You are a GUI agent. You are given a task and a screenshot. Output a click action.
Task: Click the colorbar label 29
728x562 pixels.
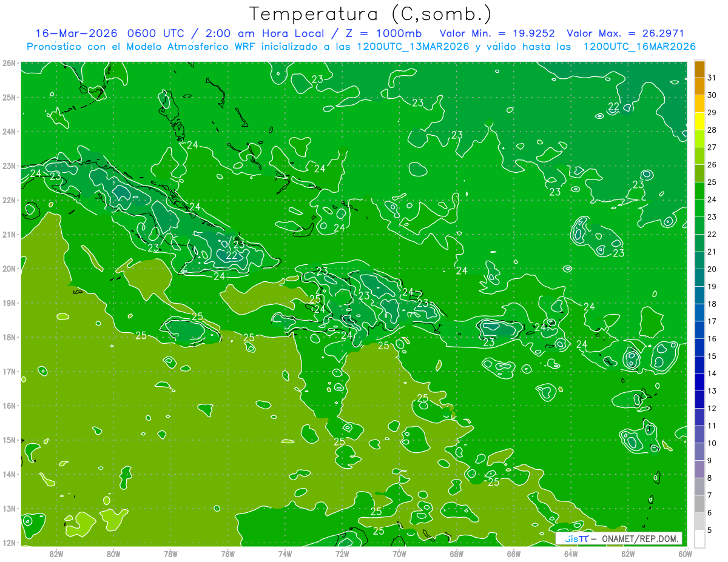712,113
